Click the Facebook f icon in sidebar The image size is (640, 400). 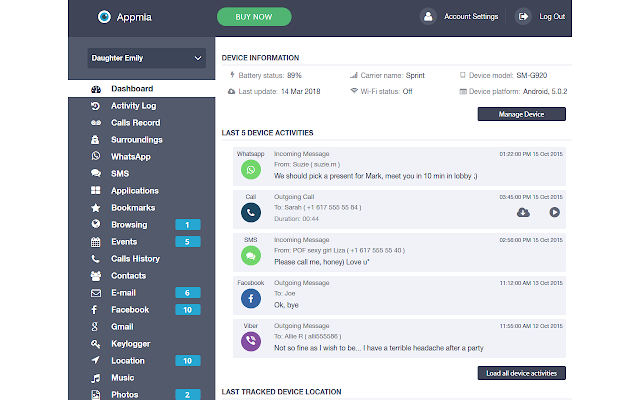click(x=94, y=310)
